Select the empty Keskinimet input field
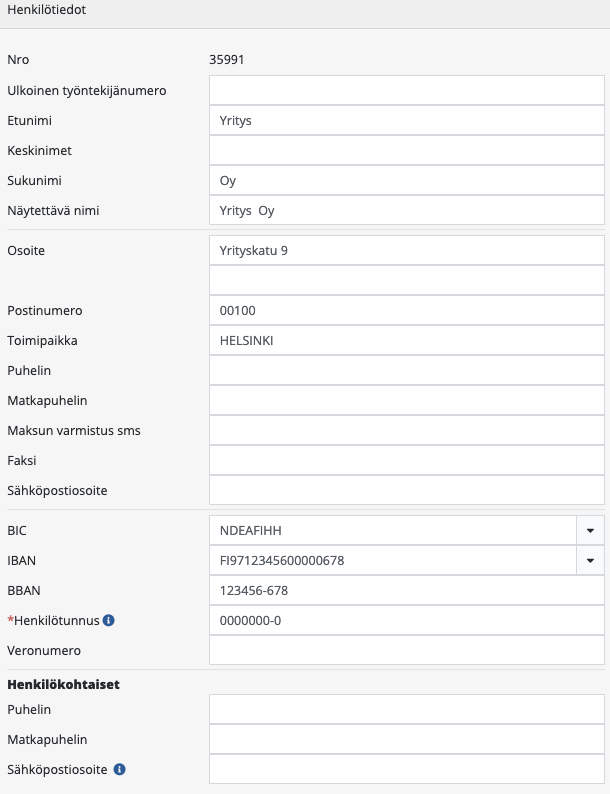Viewport: 610px width, 794px height. point(407,150)
